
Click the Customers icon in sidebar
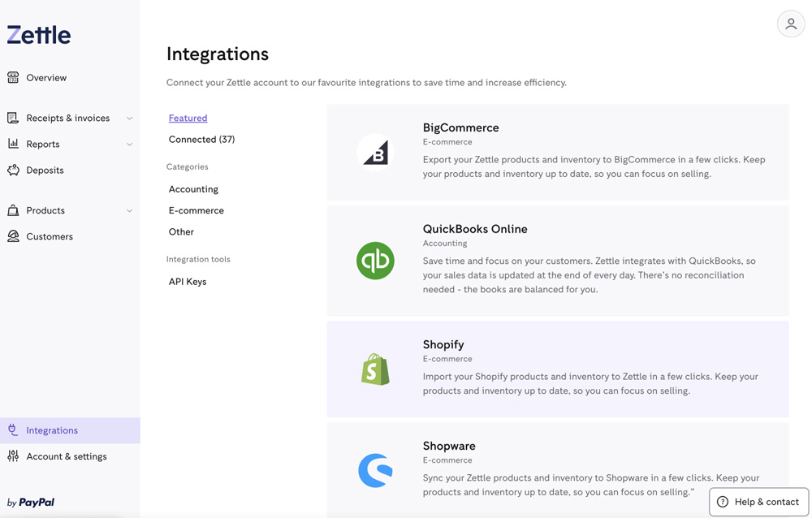coord(13,236)
